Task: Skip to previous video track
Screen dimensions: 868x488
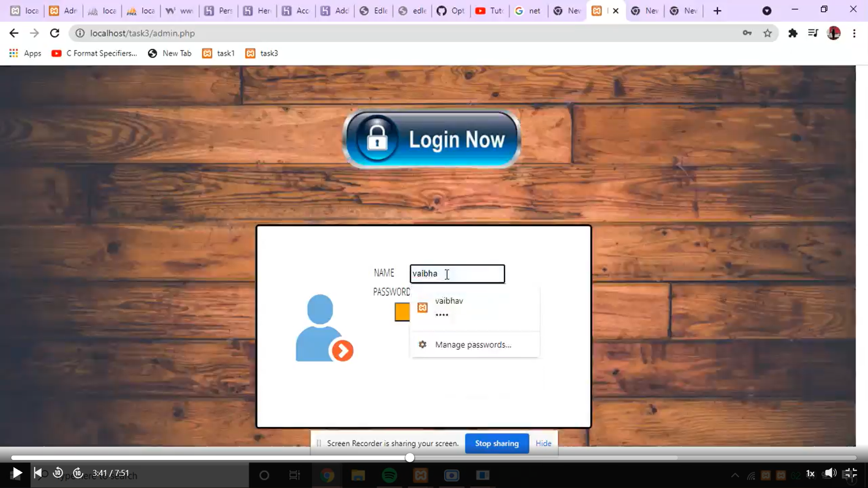Action: pyautogui.click(x=38, y=473)
